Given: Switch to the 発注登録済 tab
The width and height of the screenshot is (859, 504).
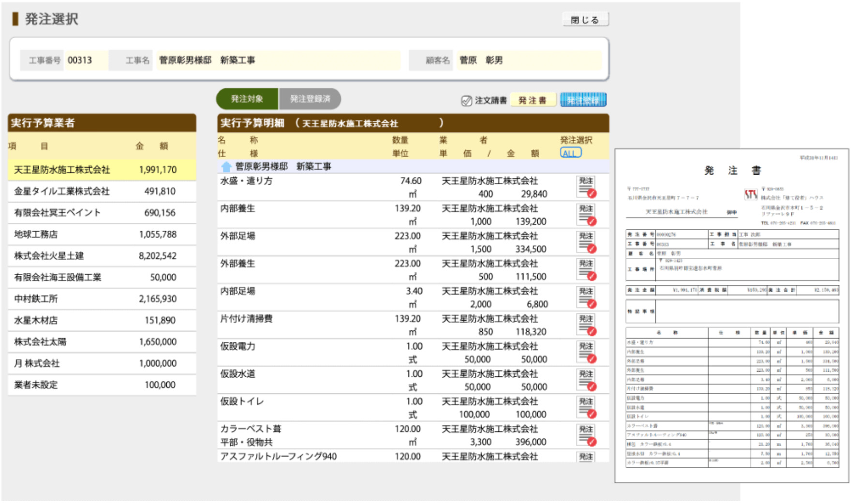Looking at the screenshot, I should point(310,99).
